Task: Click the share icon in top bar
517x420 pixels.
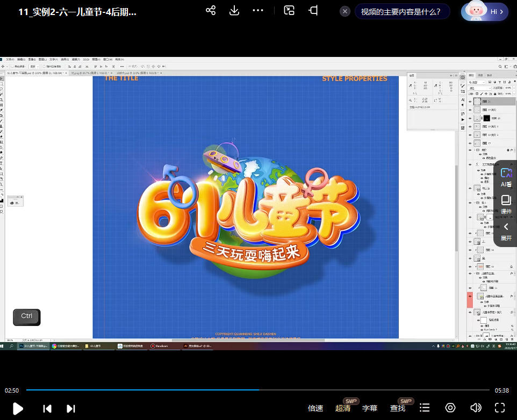Action: click(211, 11)
